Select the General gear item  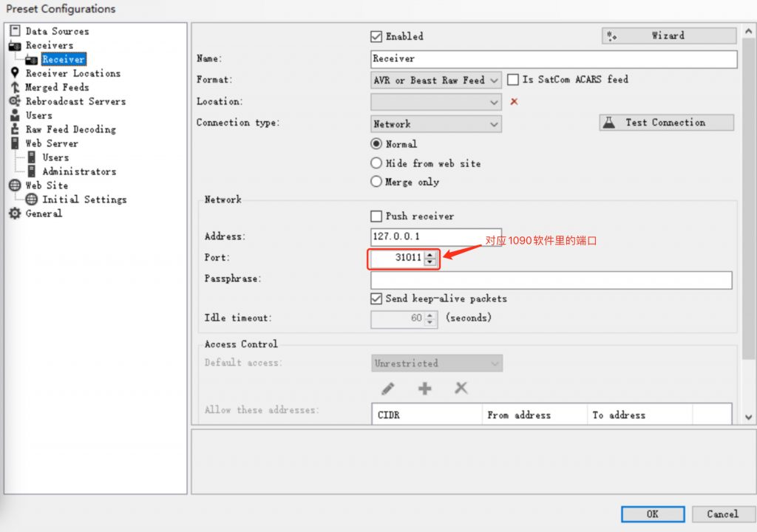pyautogui.click(x=44, y=214)
